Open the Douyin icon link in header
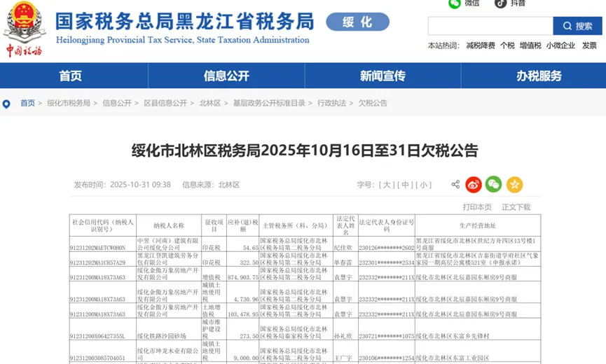The height and width of the screenshot is (364, 606). click(x=500, y=3)
